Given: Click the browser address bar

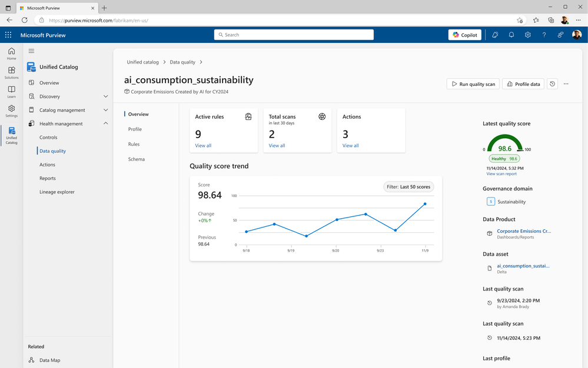Looking at the screenshot, I should tap(281, 21).
